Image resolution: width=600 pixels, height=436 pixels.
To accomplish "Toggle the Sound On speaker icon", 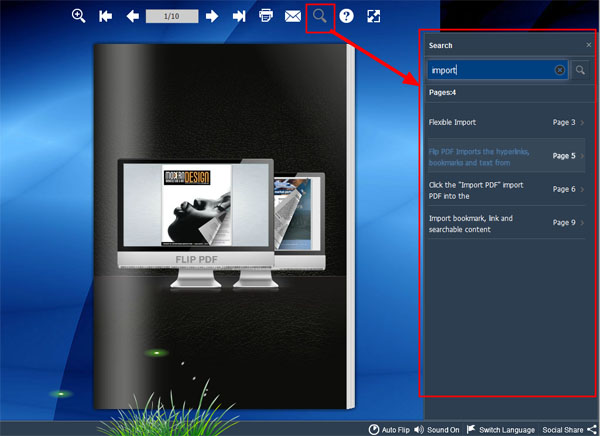I will pyautogui.click(x=419, y=429).
